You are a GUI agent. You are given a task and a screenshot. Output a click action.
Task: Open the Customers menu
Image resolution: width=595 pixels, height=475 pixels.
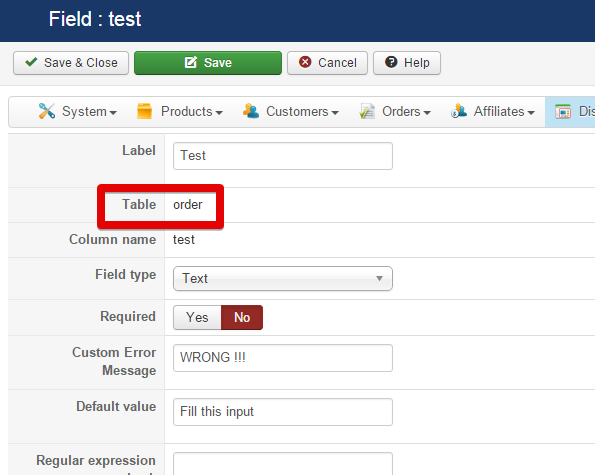click(x=291, y=112)
